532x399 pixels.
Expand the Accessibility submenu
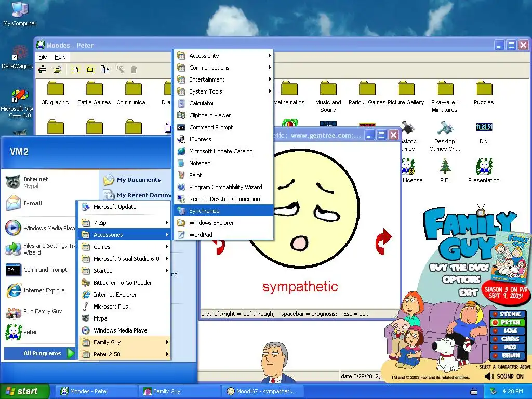tap(224, 56)
